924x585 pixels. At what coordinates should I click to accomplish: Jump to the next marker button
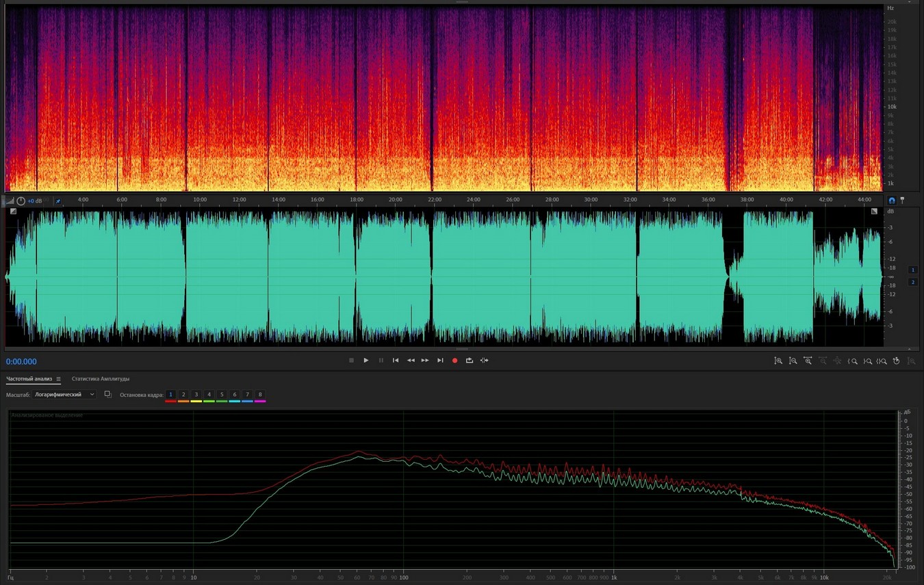(440, 361)
